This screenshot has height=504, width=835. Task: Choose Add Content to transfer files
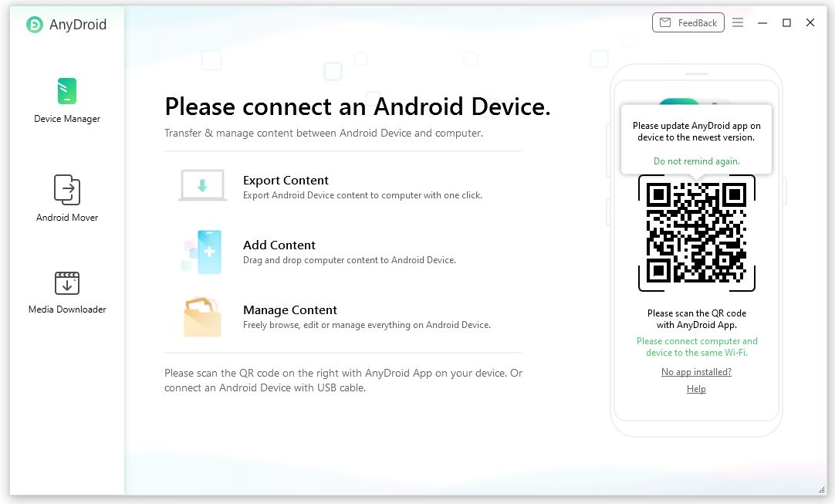279,245
